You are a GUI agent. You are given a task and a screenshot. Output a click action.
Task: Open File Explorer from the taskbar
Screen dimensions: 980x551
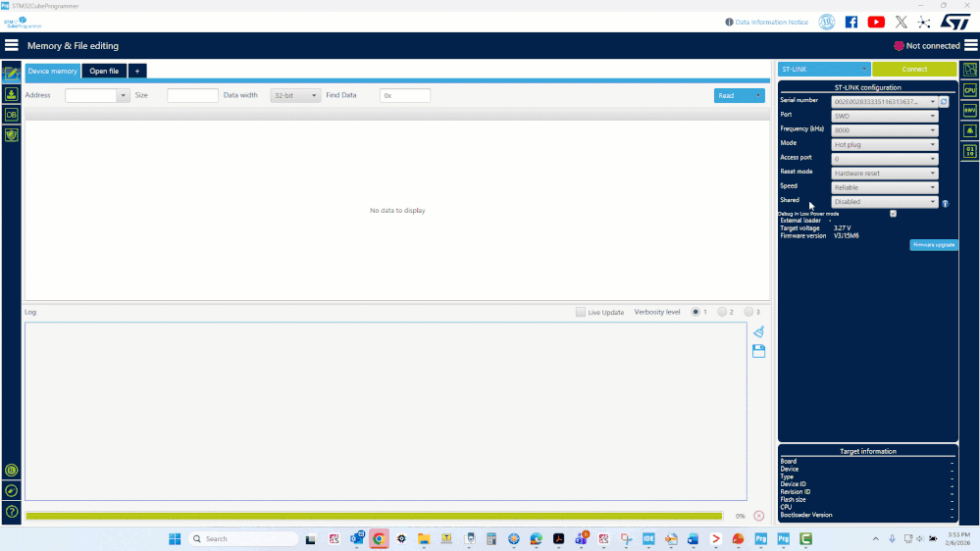[x=424, y=538]
